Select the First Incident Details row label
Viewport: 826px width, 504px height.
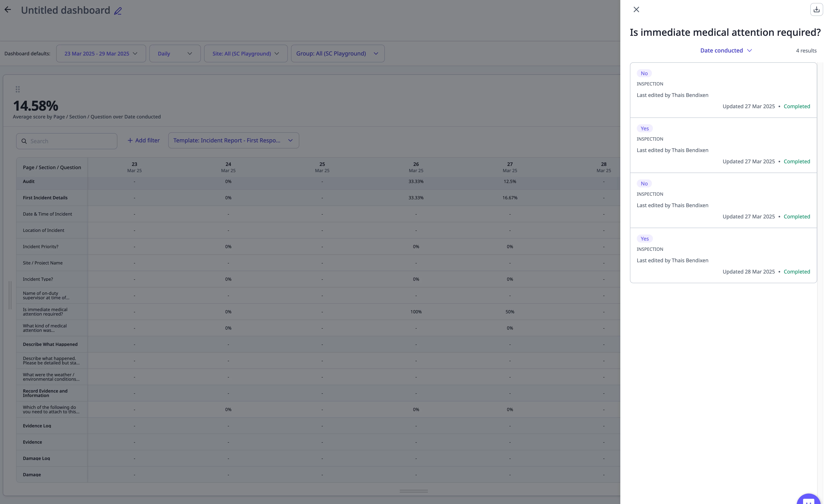point(45,197)
